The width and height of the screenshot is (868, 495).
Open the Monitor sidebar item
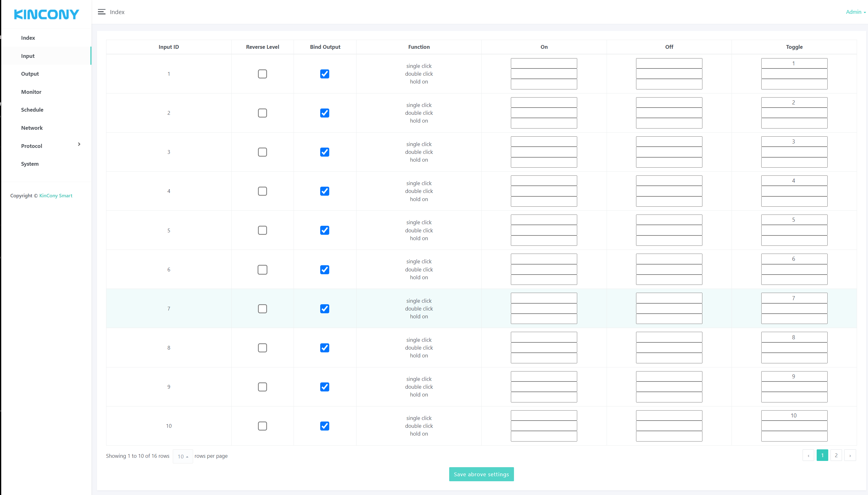[31, 92]
